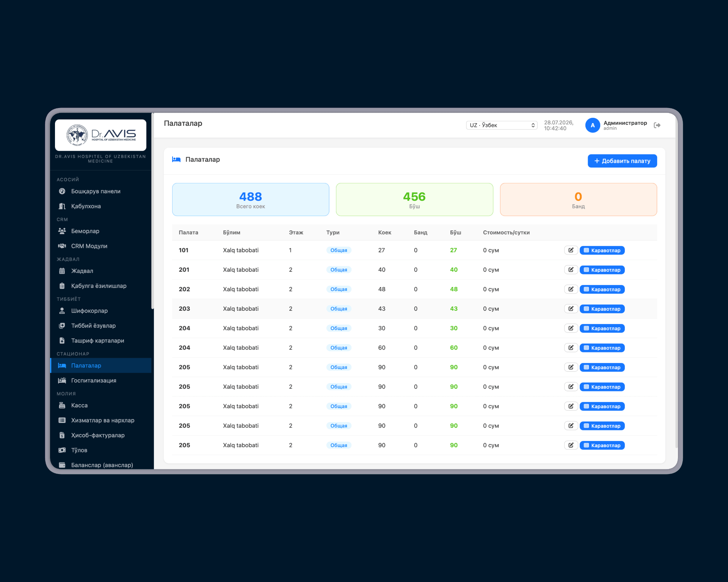Click the admin avatar circle A

pos(592,125)
